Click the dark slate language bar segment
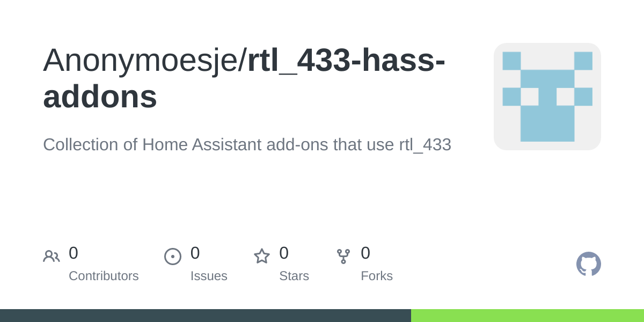This screenshot has height=322, width=644. 206,316
